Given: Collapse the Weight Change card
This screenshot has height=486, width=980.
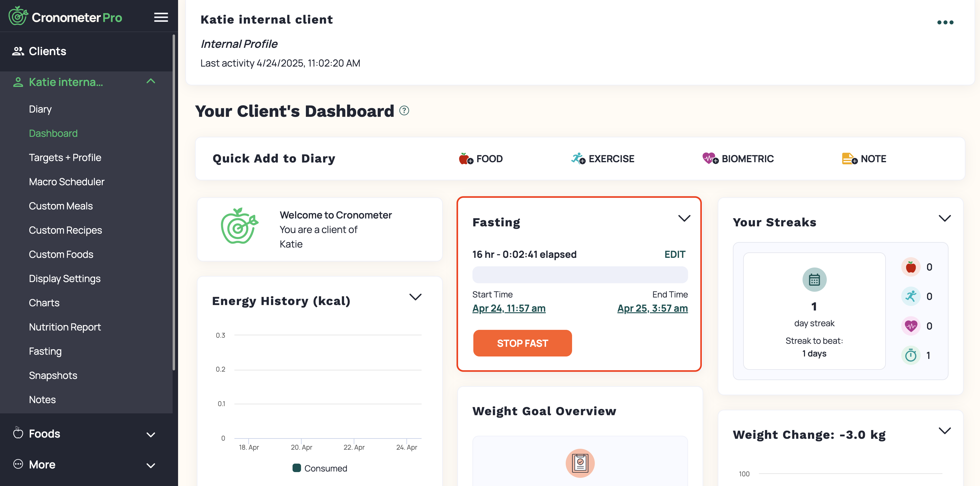Looking at the screenshot, I should tap(945, 431).
